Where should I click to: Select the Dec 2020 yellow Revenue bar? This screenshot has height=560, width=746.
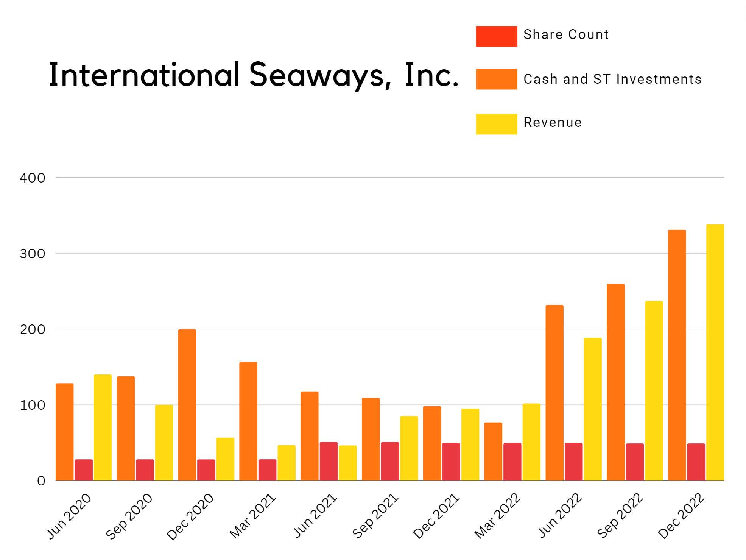point(225,459)
